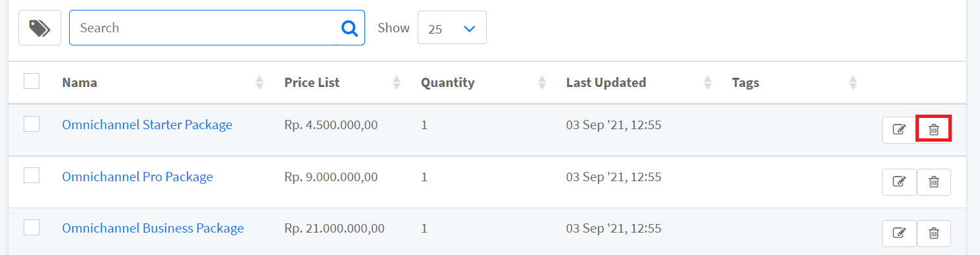The image size is (980, 255).
Task: Open the Show 25 entries dropdown
Action: click(x=452, y=28)
